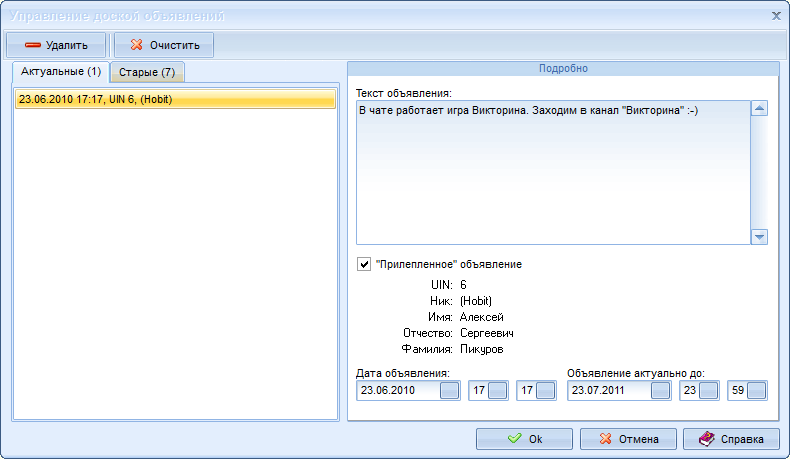The image size is (790, 459).
Task: Open the expiry hour dropdown showing 23
Action: 709,390
